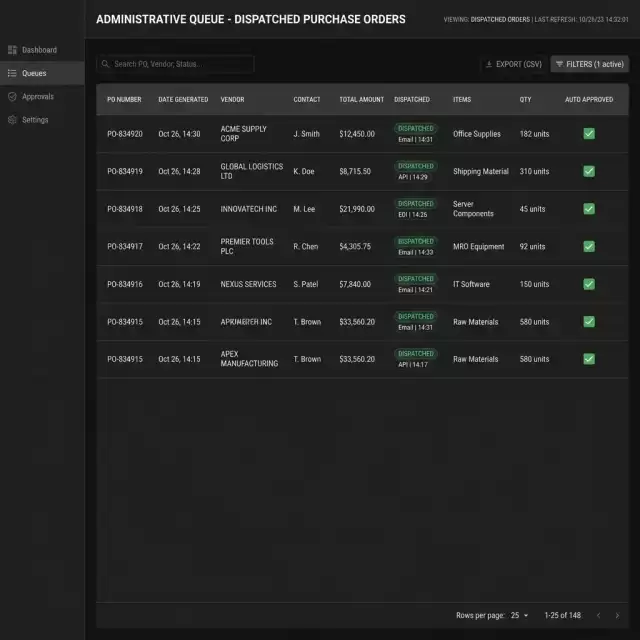Image resolution: width=640 pixels, height=640 pixels.
Task: Click amount $21,990.00
Action: point(357,209)
